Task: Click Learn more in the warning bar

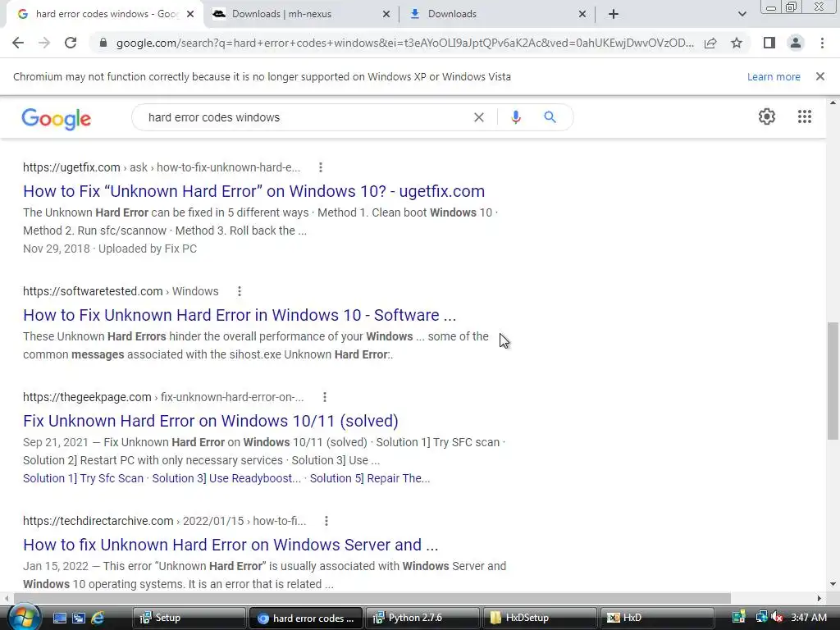Action: pos(774,76)
